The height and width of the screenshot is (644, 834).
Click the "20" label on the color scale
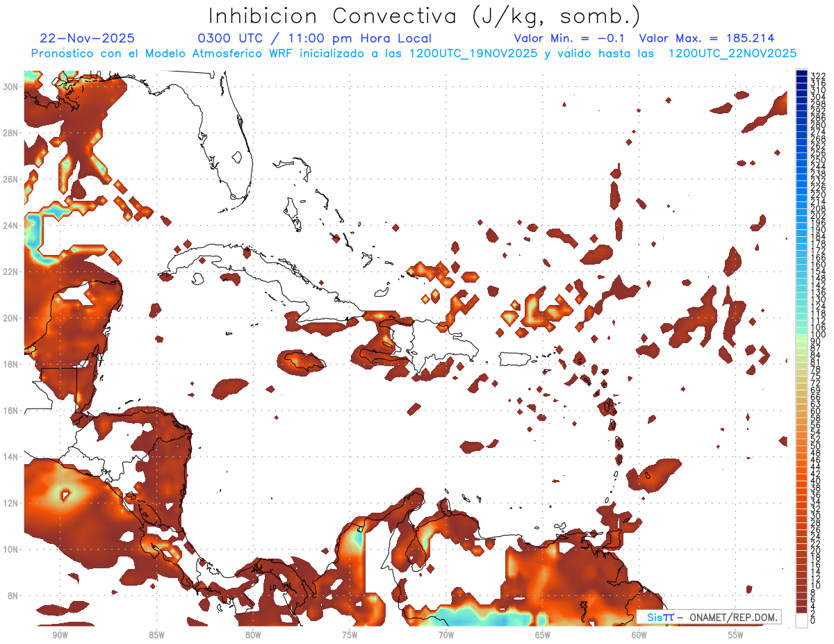click(x=815, y=551)
